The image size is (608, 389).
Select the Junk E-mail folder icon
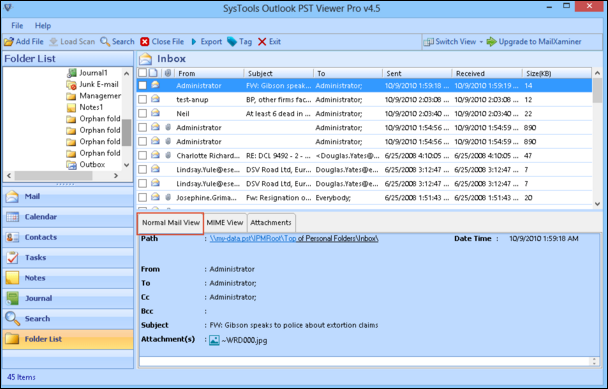(x=71, y=85)
